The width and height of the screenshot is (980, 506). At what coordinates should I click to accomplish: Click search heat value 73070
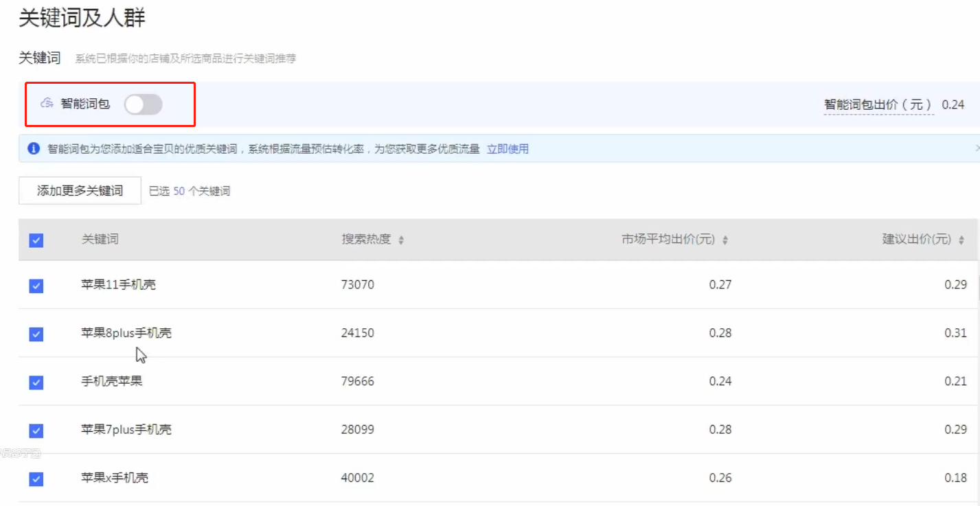click(358, 285)
